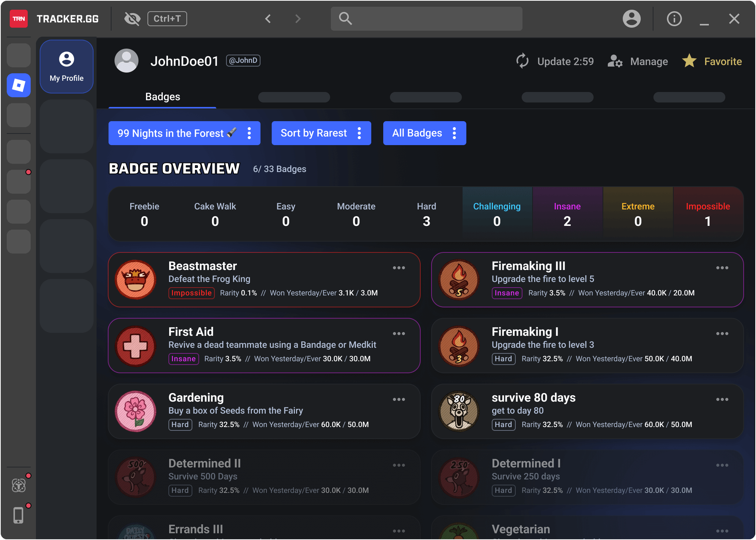
Task: Click the Gardening flower badge icon
Action: [135, 411]
